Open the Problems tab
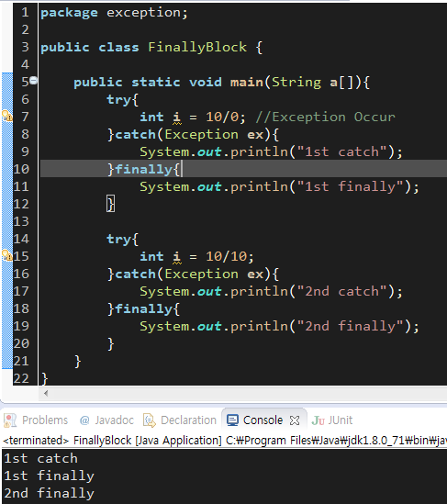Screen dimensions: 447x504 (45, 420)
